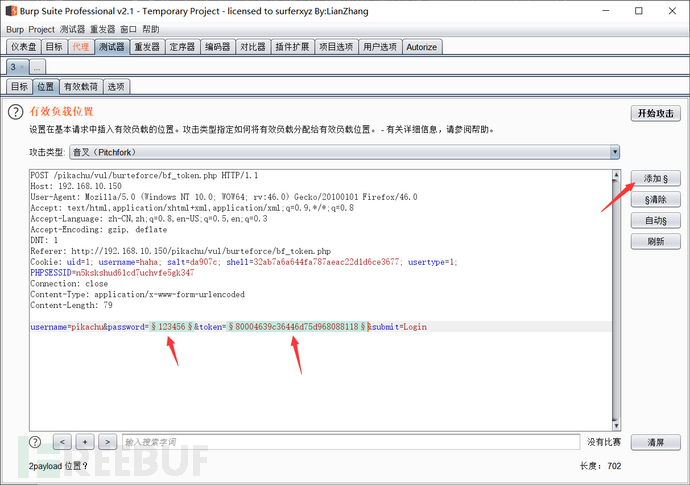Select the intruder 目标 sub-tab
Viewport: 690px width, 485px height.
19,86
